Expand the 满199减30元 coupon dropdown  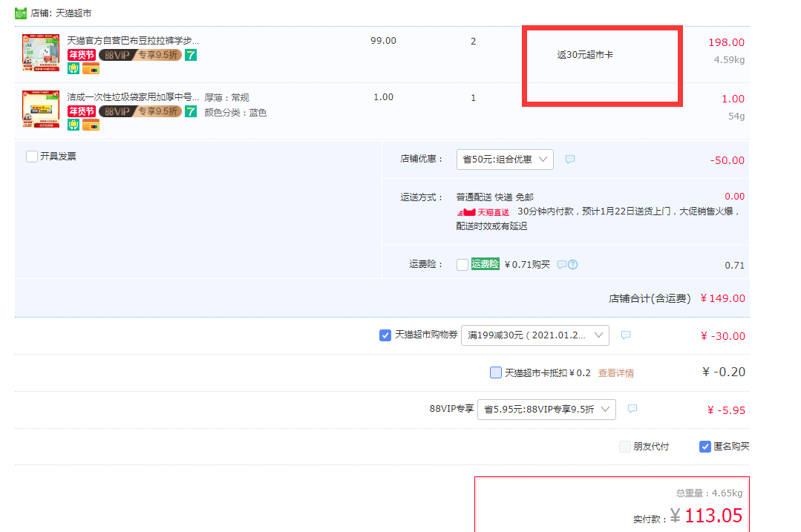[534, 335]
